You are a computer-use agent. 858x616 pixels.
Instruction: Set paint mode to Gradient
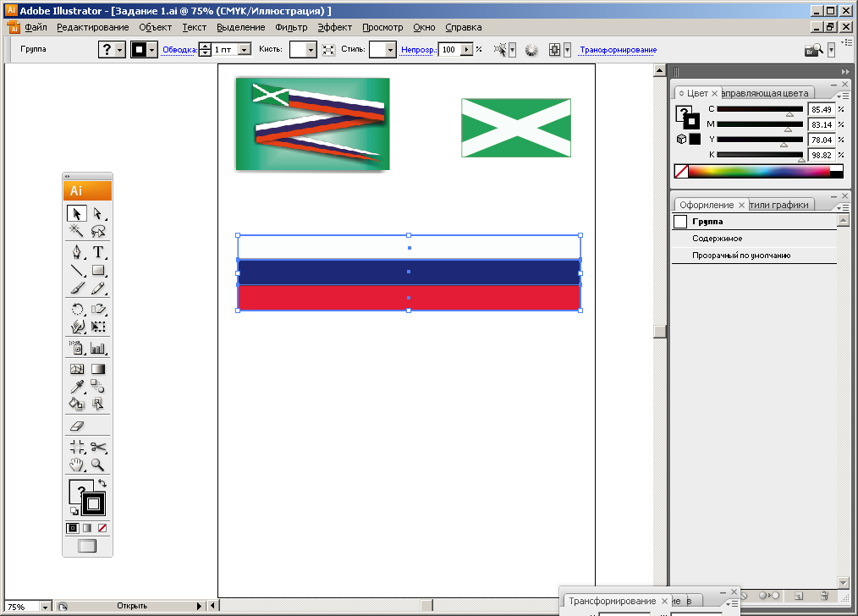click(87, 528)
